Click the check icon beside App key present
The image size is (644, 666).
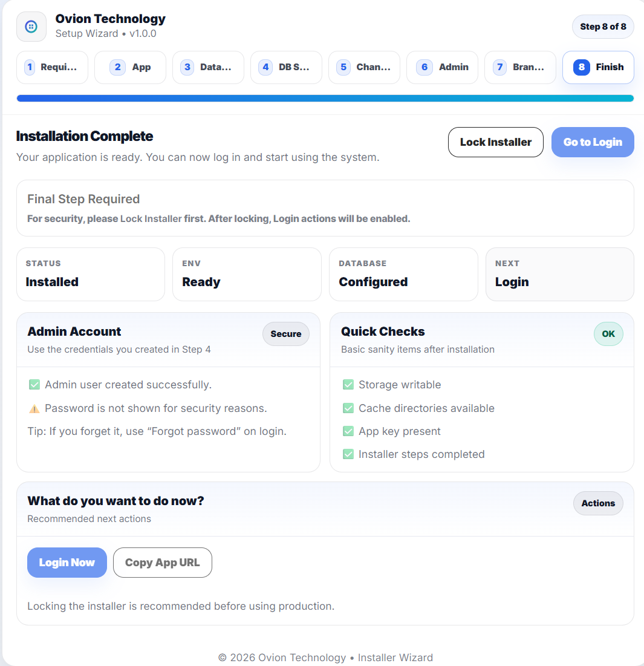click(x=348, y=431)
